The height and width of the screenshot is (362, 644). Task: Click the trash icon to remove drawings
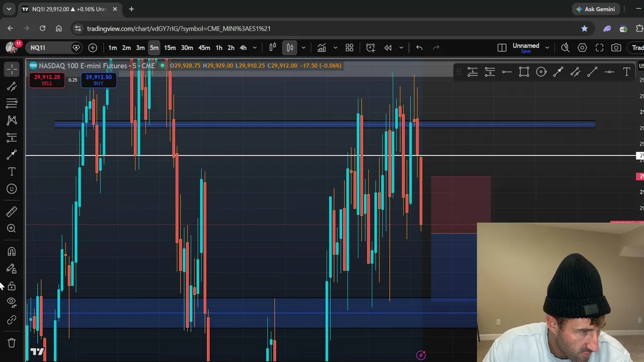pyautogui.click(x=12, y=343)
